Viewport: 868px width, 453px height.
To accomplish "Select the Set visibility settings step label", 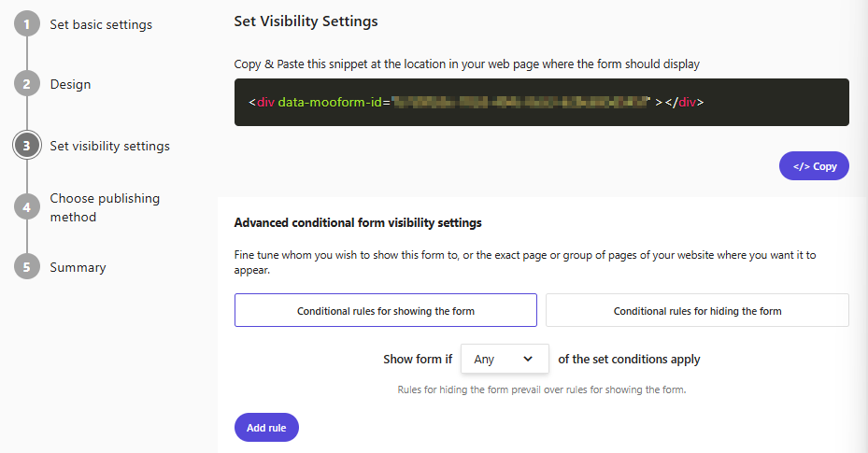I will click(109, 146).
